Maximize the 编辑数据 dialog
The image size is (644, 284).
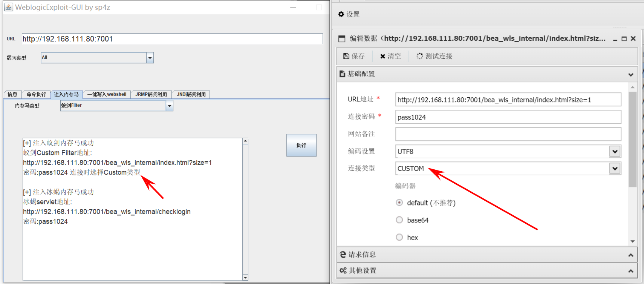(624, 39)
